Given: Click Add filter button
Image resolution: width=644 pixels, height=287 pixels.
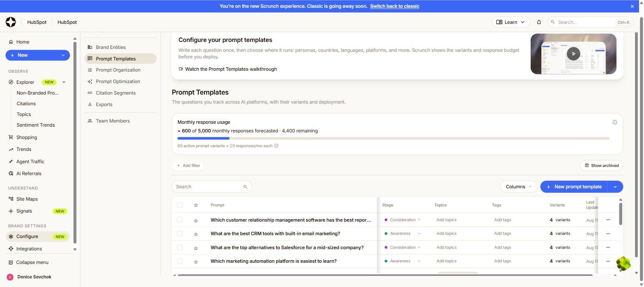Looking at the screenshot, I should tap(188, 166).
